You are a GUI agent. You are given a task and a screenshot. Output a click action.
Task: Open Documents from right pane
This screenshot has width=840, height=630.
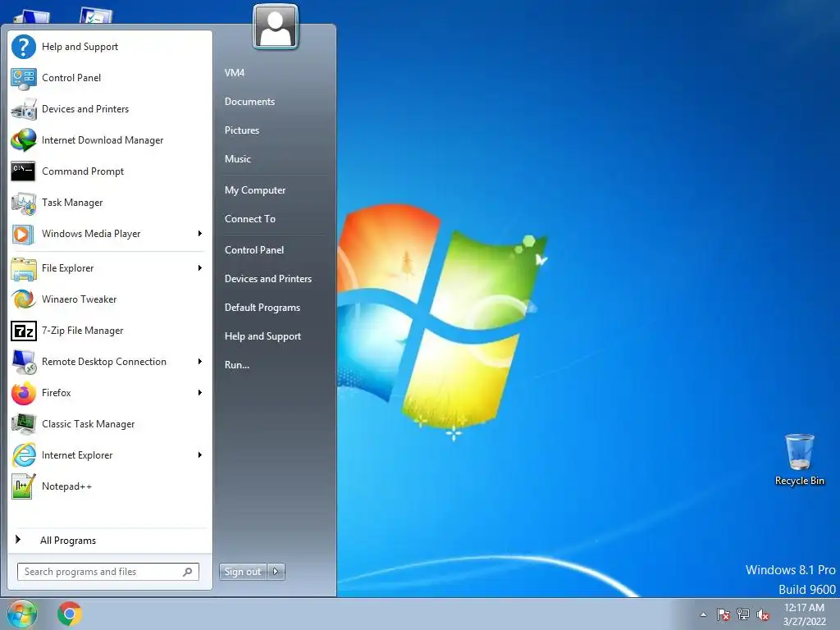pyautogui.click(x=249, y=102)
